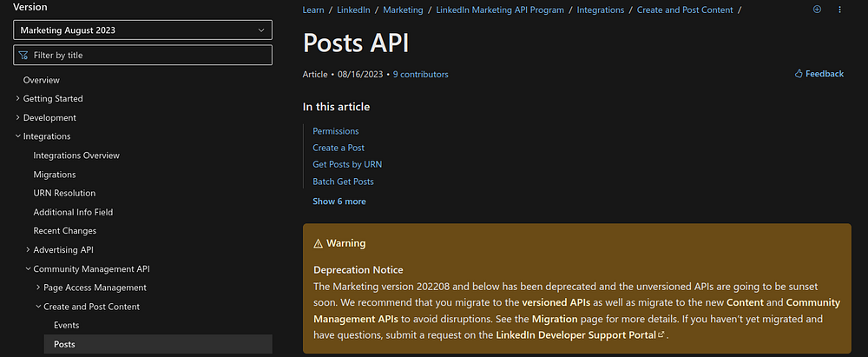
Task: Click the article date 08/16/2023
Action: click(360, 75)
